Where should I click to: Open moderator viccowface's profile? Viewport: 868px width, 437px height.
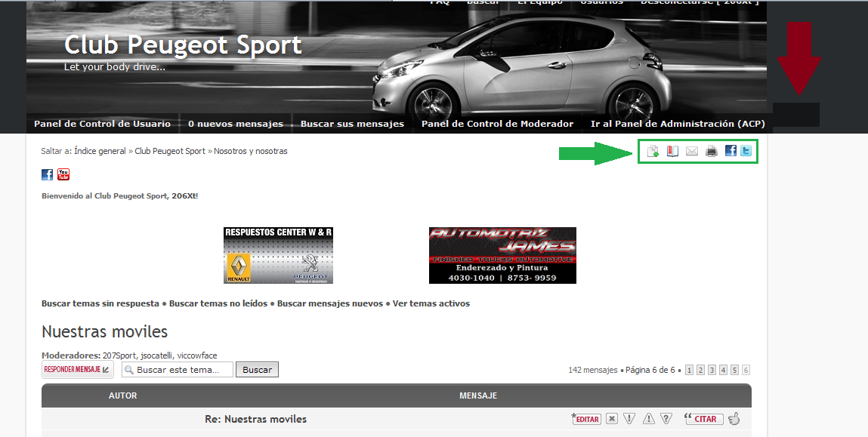[x=197, y=355]
